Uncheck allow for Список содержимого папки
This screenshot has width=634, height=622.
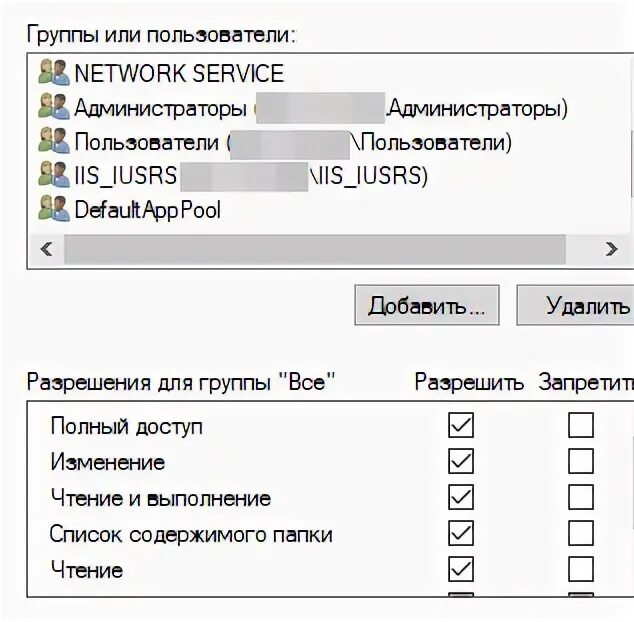[x=461, y=533]
